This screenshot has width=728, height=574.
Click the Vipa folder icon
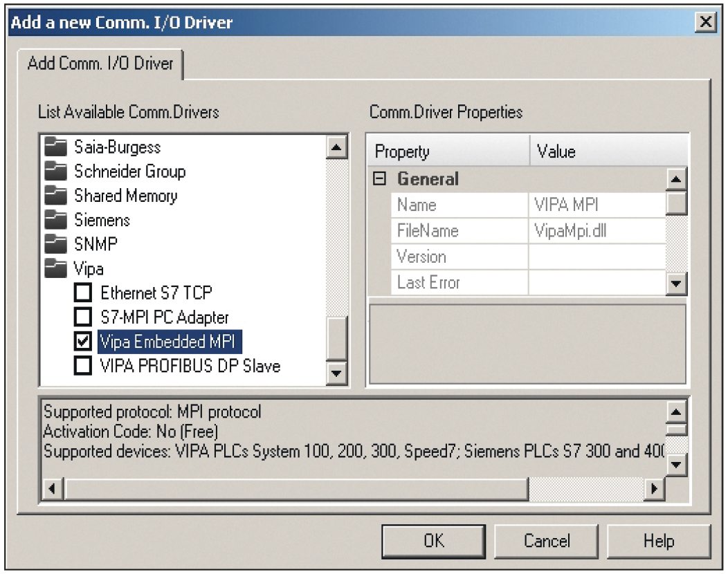point(56,268)
